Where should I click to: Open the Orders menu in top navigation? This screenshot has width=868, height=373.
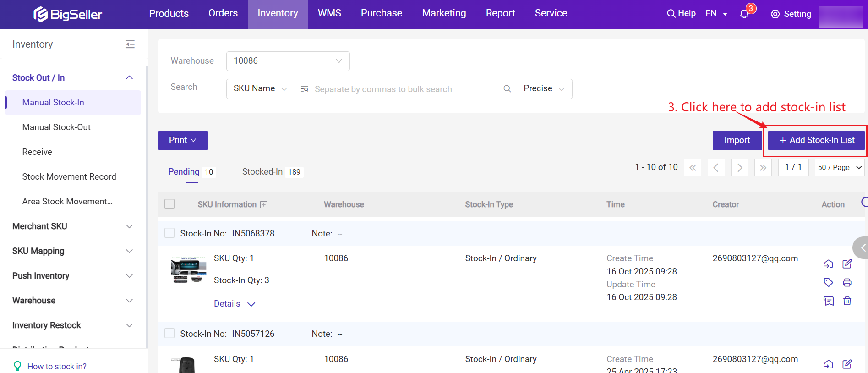[223, 13]
